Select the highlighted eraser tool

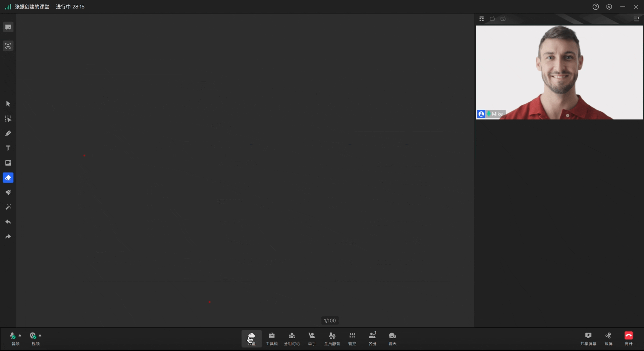[8, 178]
